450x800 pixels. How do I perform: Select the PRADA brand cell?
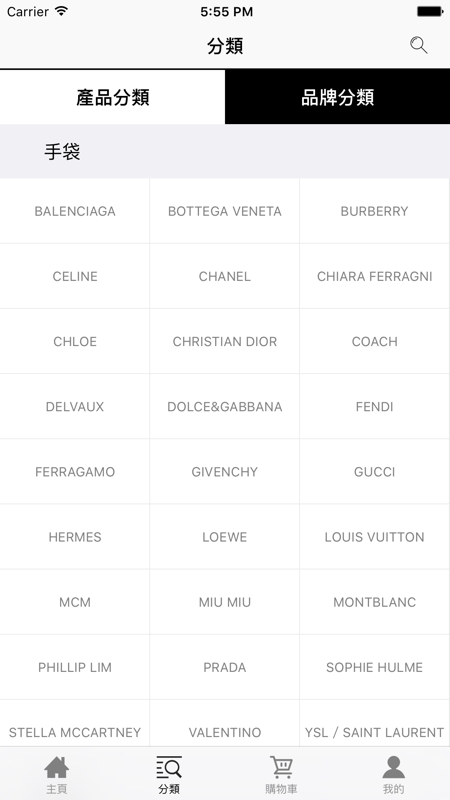click(224, 667)
